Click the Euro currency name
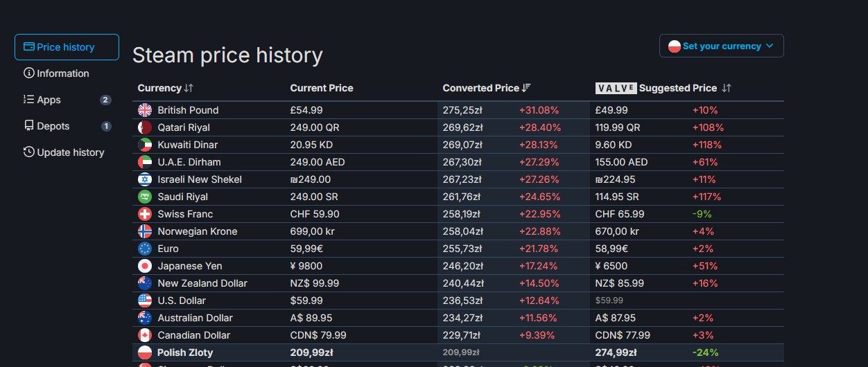The image size is (868, 367). coord(168,249)
